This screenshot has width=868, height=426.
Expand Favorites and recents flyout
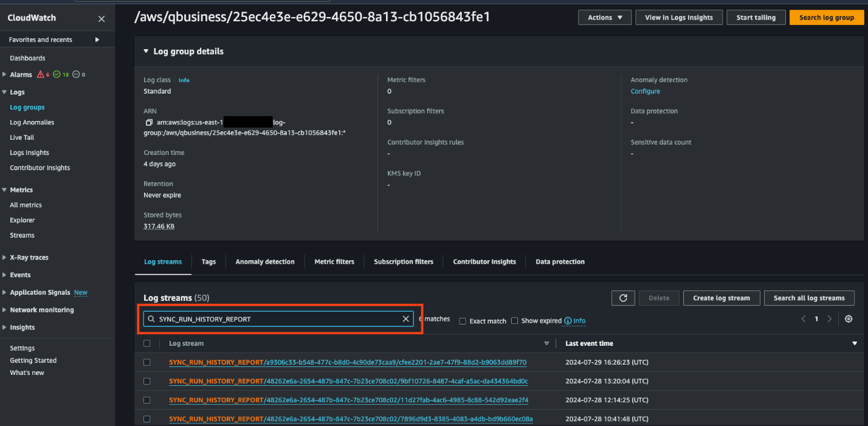(97, 40)
